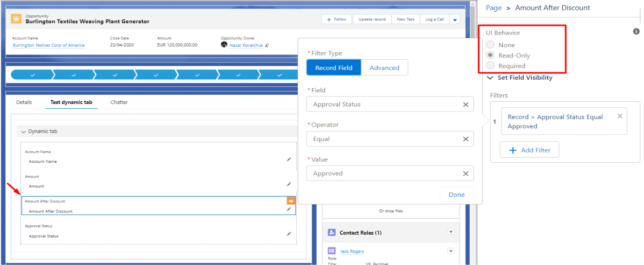Click the Contact Roles icon
The height and width of the screenshot is (265, 644).
click(x=332, y=232)
